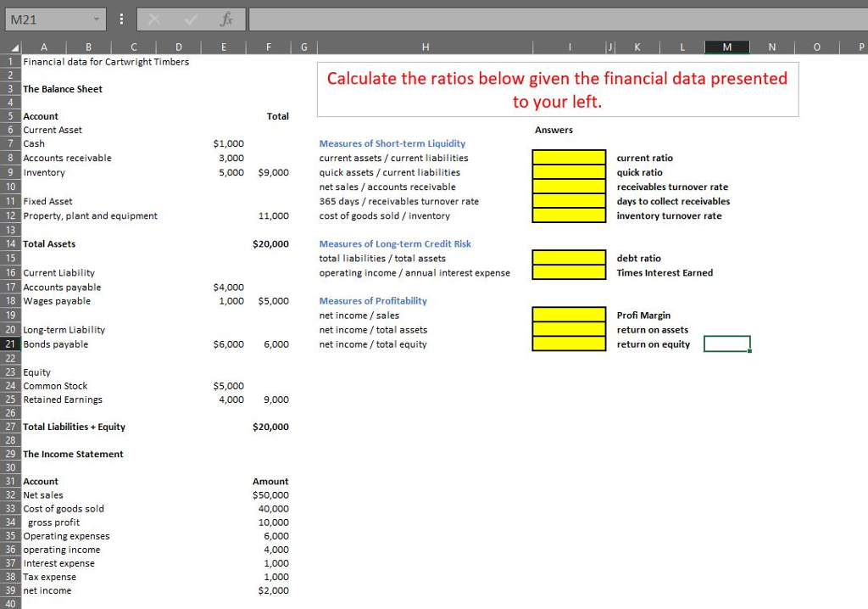Viewport: 868px width, 609px height.
Task: Click the Name Box showing M21
Action: [47, 19]
